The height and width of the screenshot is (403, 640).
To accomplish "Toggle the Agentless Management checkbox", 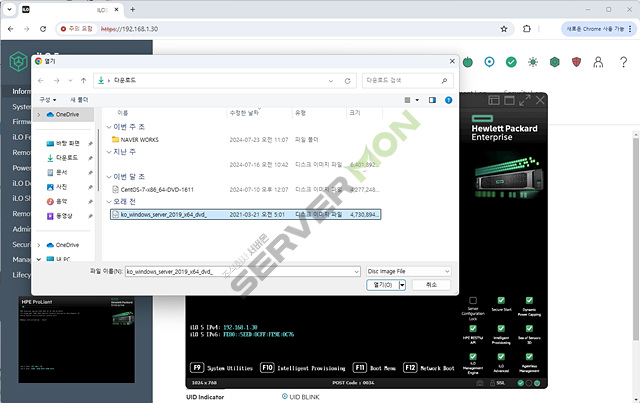I will 529,357.
